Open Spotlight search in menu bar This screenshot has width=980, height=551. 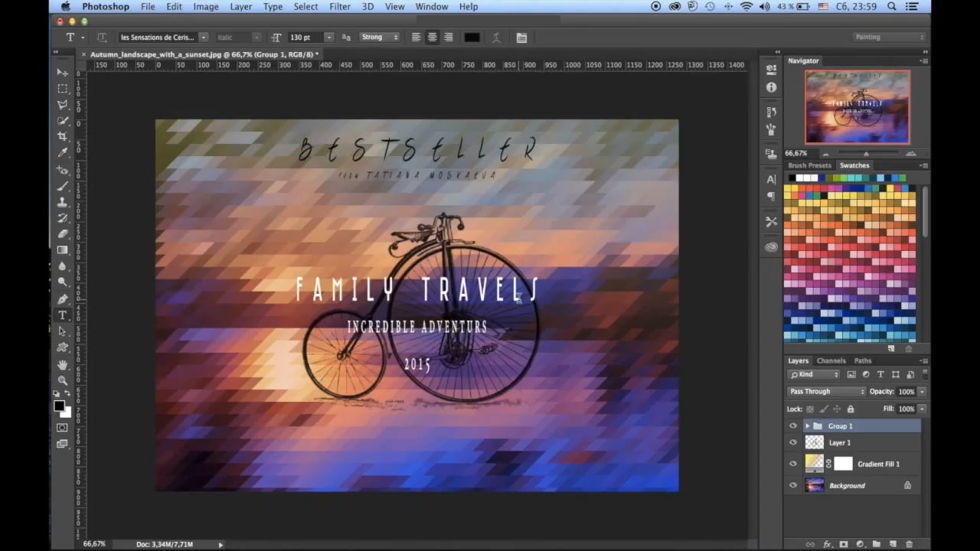click(x=892, y=7)
